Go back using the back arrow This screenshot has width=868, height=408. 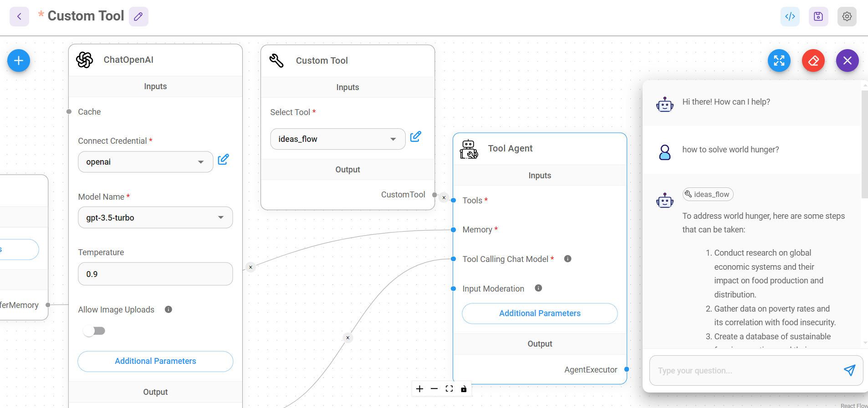(x=19, y=16)
